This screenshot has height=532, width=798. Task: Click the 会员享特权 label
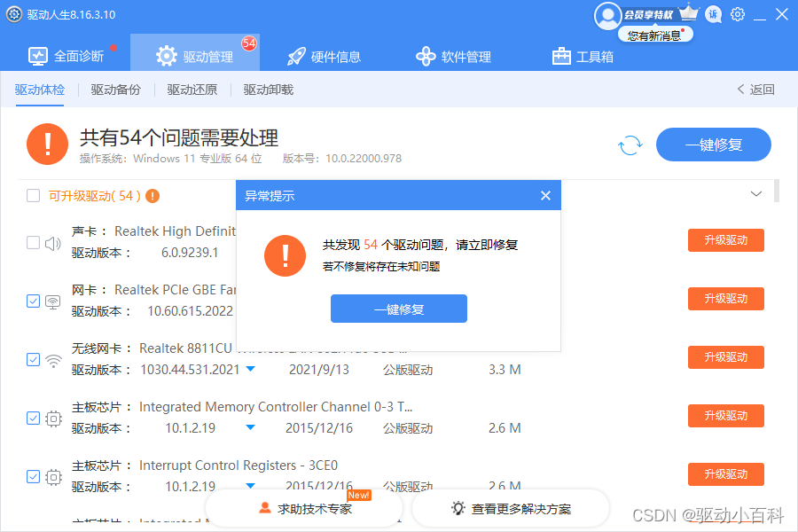648,15
